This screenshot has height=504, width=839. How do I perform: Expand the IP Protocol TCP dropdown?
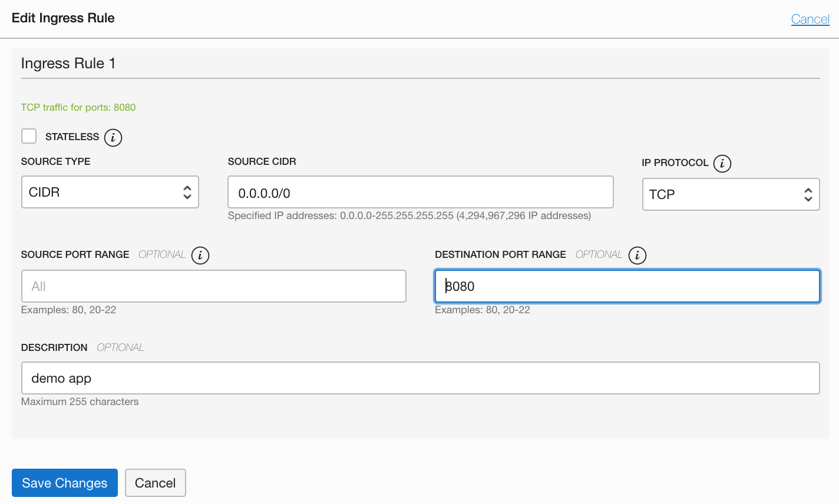731,194
